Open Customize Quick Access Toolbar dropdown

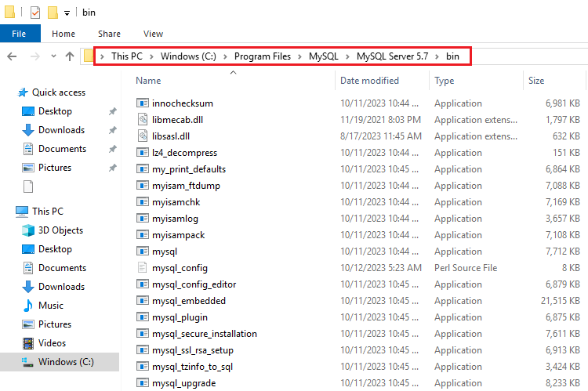pyautogui.click(x=67, y=13)
